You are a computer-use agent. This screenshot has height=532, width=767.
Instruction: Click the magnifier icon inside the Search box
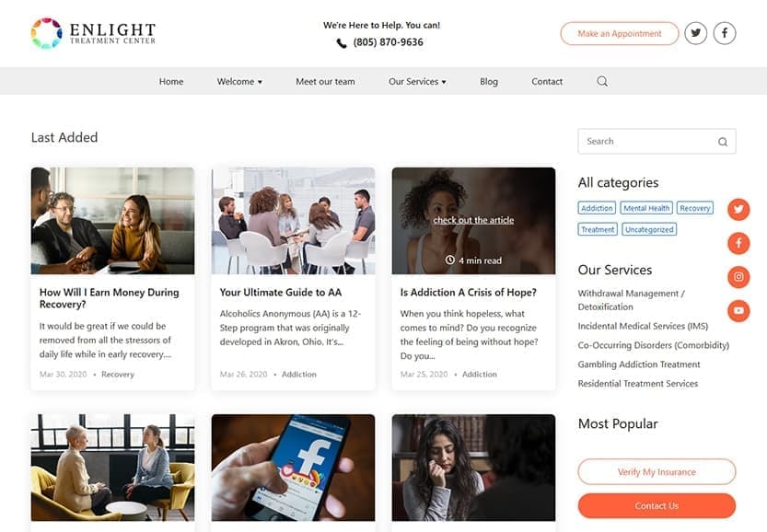[x=723, y=142]
